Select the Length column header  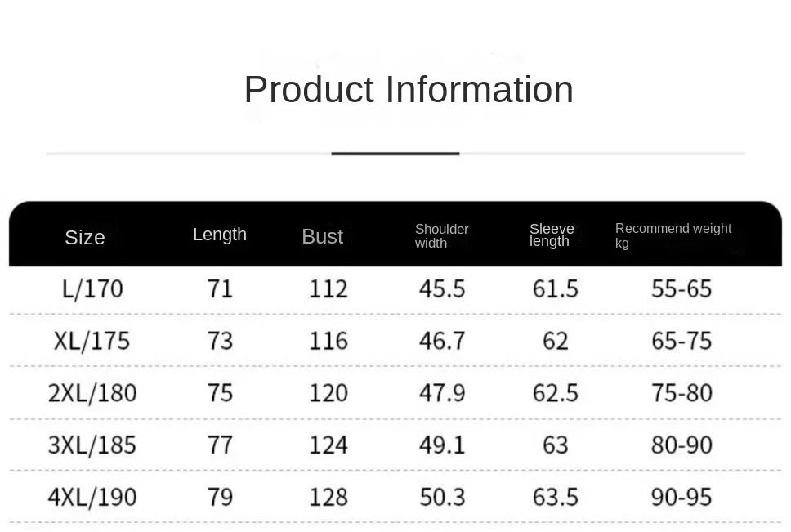coord(220,235)
